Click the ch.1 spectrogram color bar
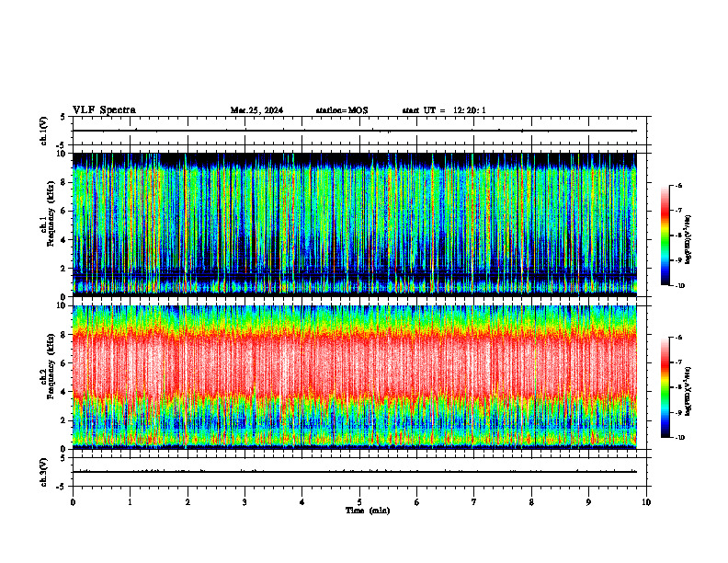728x563 pixels. pos(665,236)
